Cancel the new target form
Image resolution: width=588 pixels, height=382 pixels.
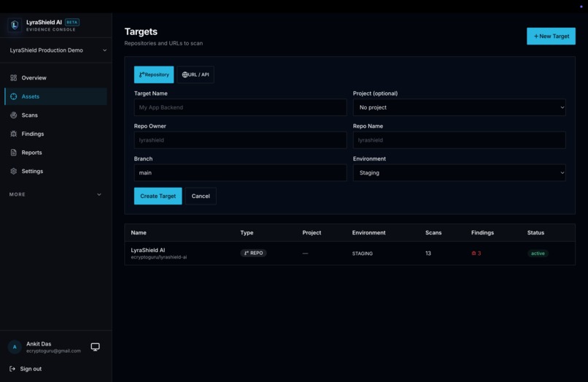[201, 196]
